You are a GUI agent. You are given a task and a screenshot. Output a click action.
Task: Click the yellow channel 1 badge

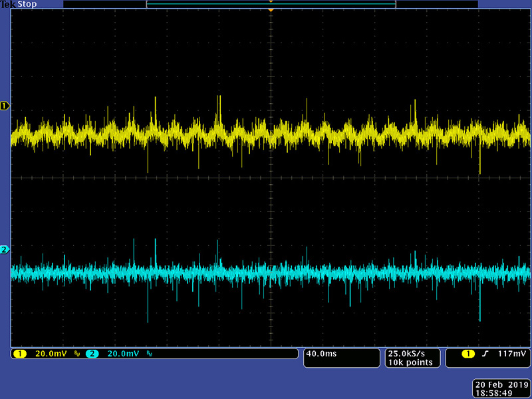(19, 354)
